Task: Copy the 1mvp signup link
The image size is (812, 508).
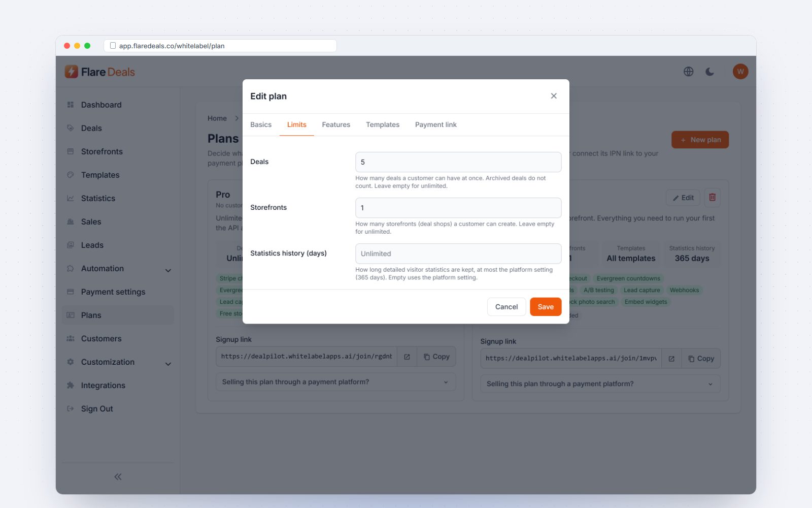Action: coord(701,359)
